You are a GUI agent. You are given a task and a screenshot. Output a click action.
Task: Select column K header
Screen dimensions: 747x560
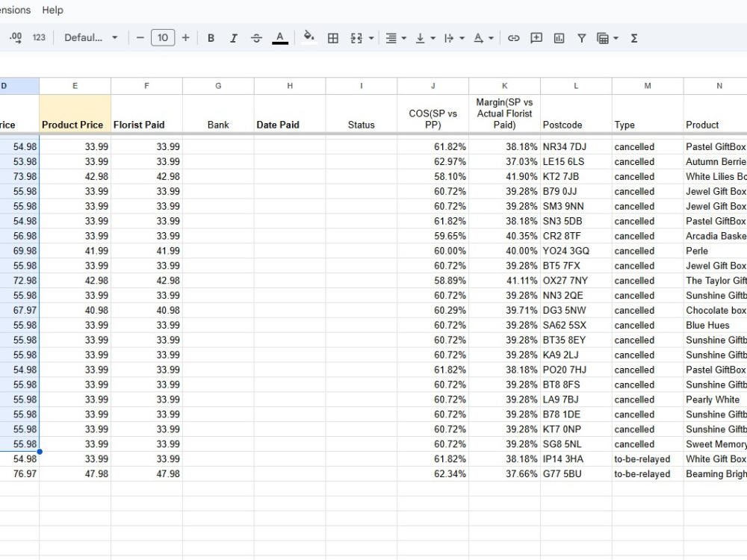(x=504, y=86)
